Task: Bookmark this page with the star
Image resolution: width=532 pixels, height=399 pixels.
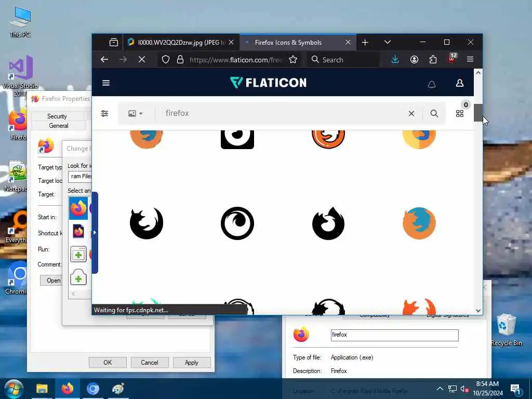Action: tap(293, 59)
